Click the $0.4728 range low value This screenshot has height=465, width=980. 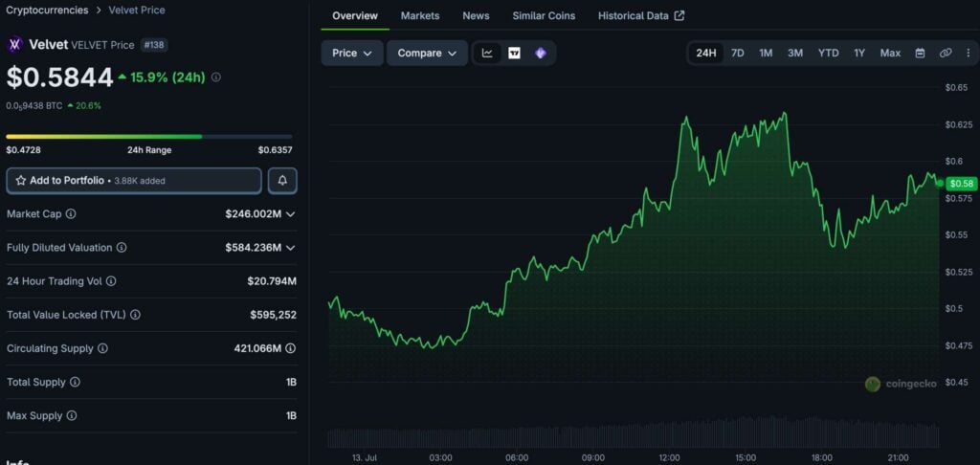[x=23, y=150]
